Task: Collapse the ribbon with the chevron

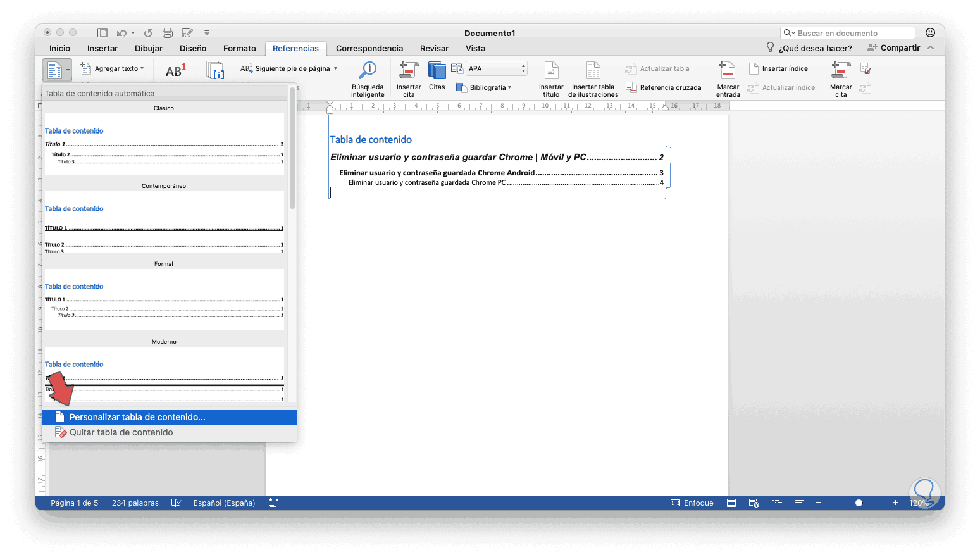Action: coord(931,48)
